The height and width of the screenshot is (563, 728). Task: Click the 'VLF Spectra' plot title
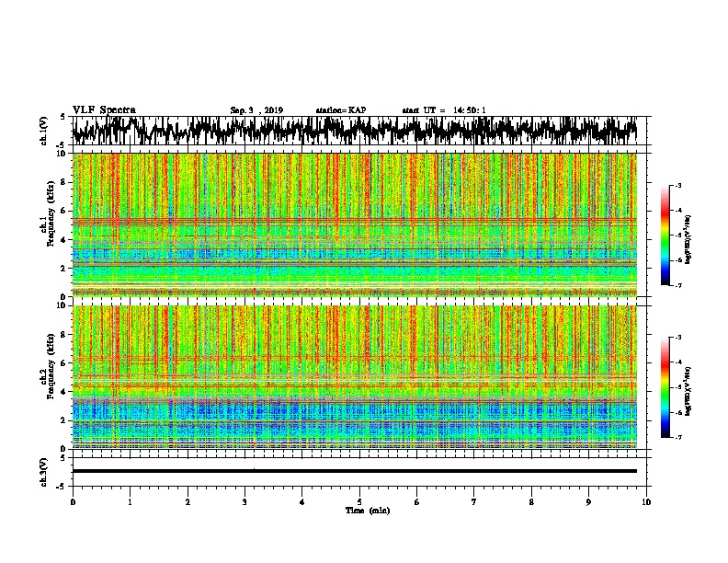pos(104,110)
